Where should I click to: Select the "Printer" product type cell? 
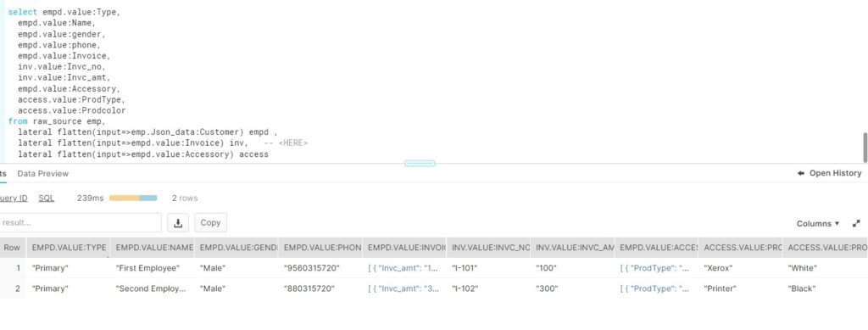(740, 288)
